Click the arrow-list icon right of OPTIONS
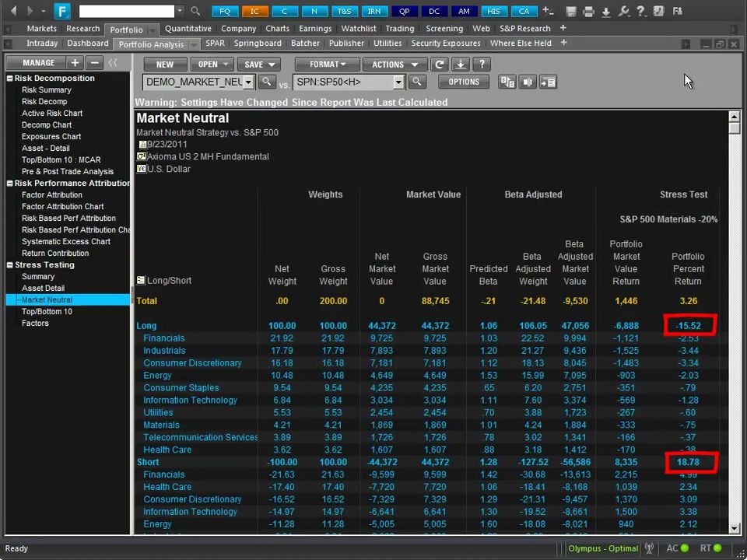747x560 pixels. [548, 82]
